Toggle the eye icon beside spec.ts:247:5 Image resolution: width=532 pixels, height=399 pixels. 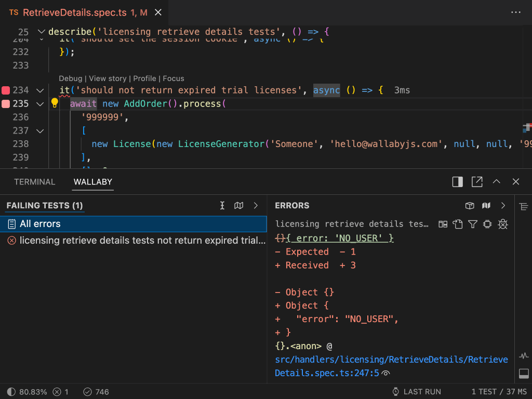386,373
